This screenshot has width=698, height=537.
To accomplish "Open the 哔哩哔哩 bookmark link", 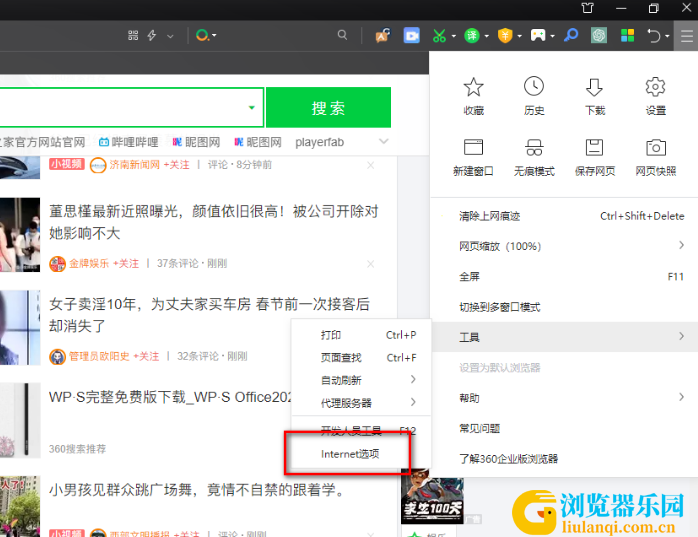I will point(128,142).
